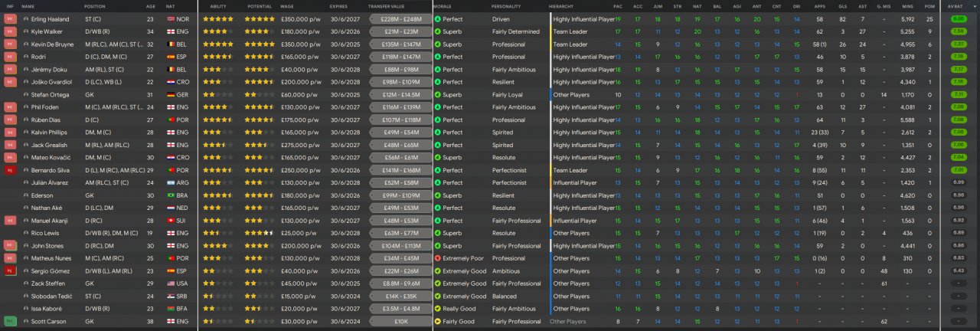Image resolution: width=980 pixels, height=331 pixels.
Task: Select Stefan Ortega's Fairly Loyal personality
Action: point(509,94)
